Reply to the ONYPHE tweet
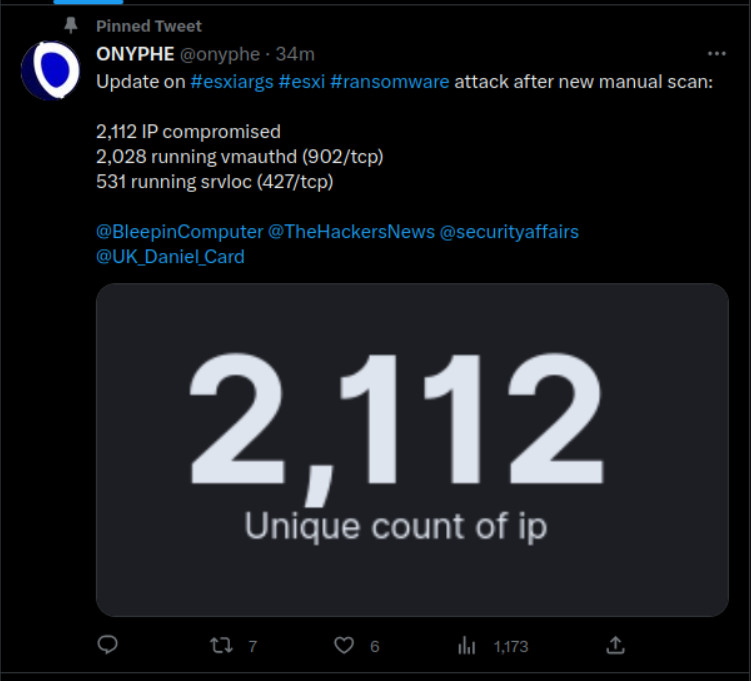This screenshot has height=681, width=751. point(108,645)
